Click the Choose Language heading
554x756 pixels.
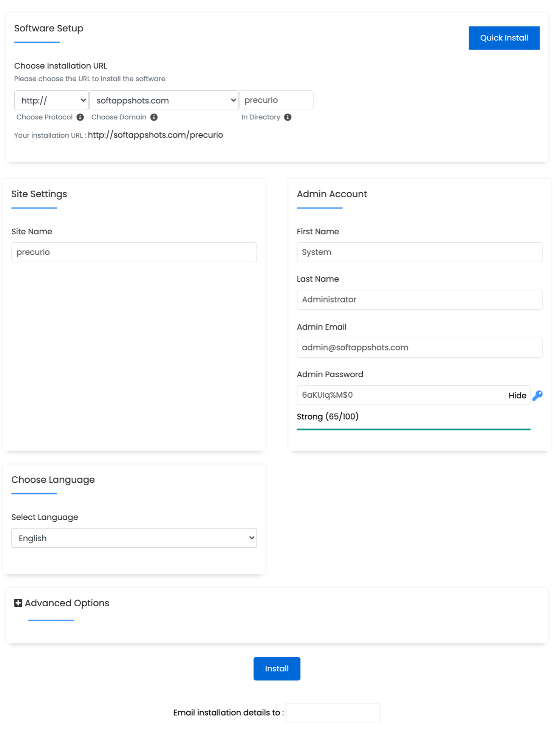tap(53, 480)
